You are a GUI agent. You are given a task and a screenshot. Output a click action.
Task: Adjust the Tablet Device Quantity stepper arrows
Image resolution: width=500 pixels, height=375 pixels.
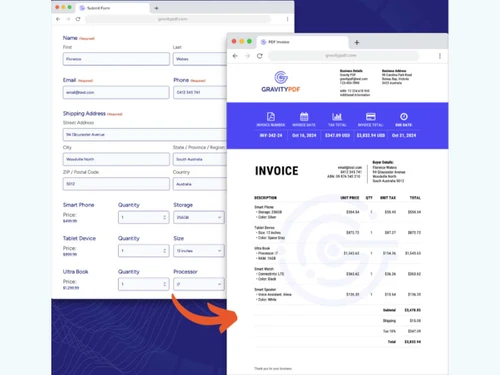tap(164, 251)
